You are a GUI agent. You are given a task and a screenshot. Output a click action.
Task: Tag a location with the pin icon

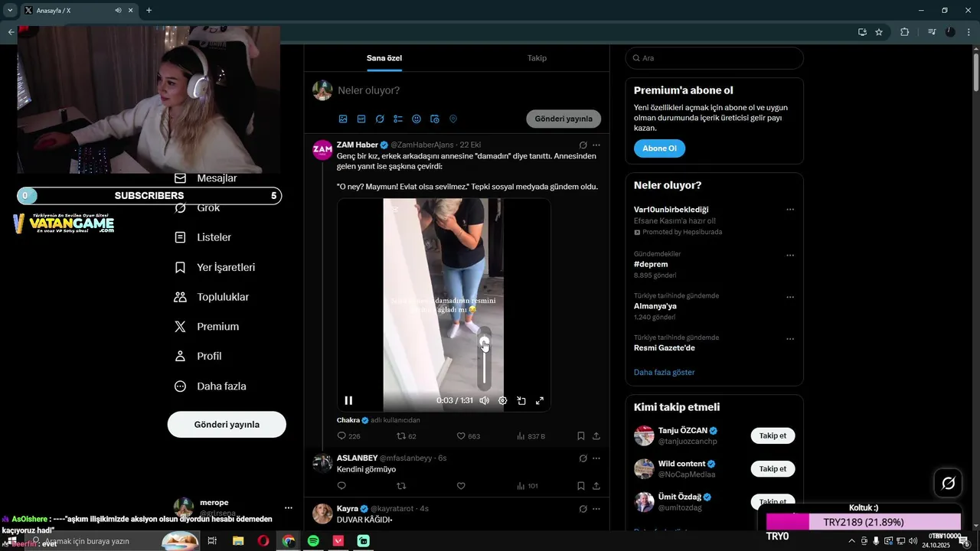(x=453, y=119)
